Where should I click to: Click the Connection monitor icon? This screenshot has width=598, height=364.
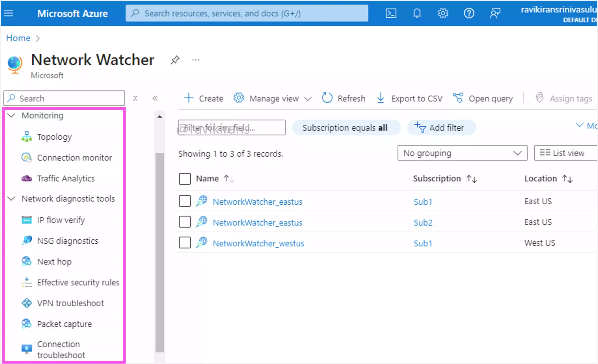coord(27,157)
